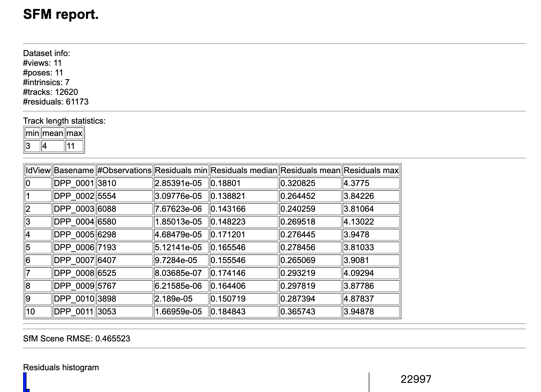Click the SfM Scene RMSE text
Screen dimensions: 541x392
point(77,339)
